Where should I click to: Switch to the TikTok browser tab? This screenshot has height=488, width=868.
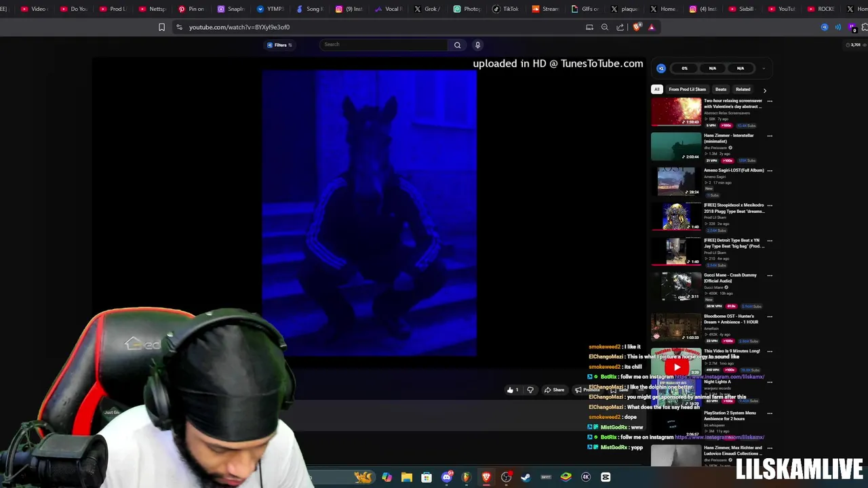click(505, 9)
